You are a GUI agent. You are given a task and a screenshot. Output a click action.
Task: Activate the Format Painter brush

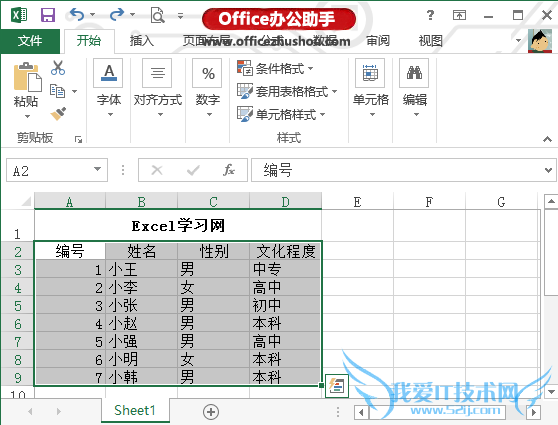[x=58, y=114]
